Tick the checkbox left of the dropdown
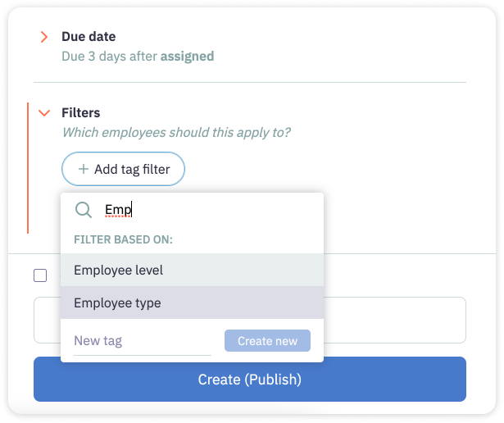Screen dimensions: 504x423 point(40,275)
